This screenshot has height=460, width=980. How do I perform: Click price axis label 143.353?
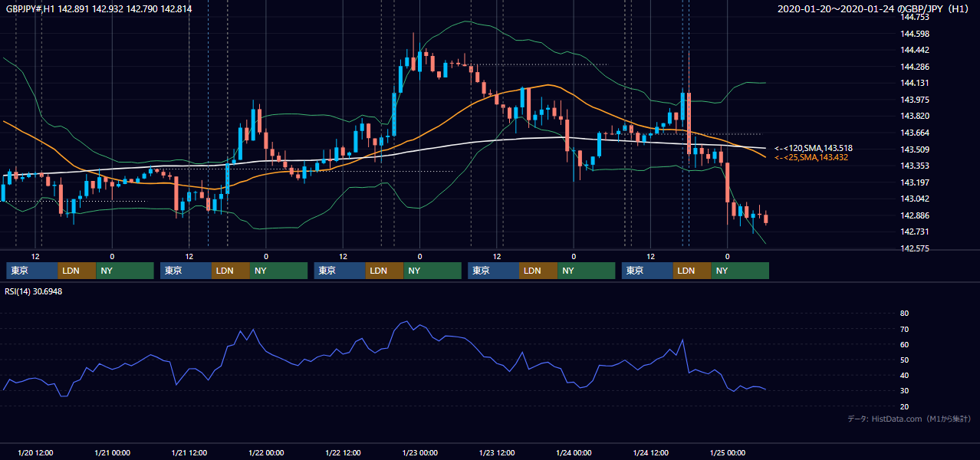[x=916, y=166]
